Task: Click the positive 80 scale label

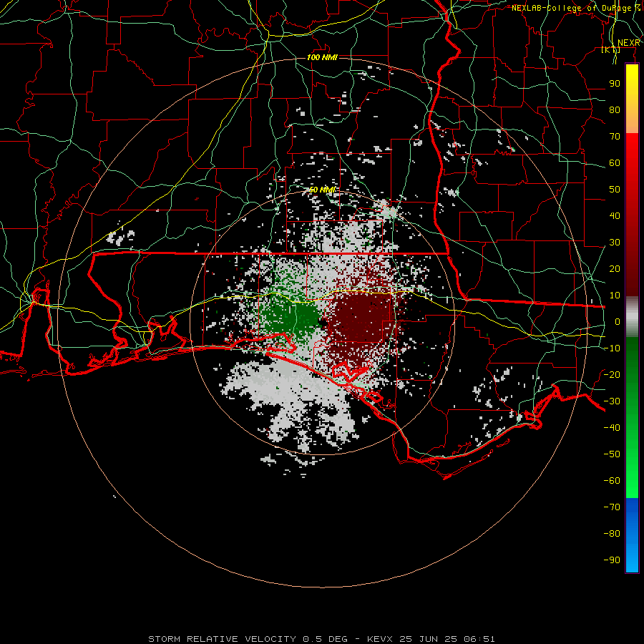Action: (x=615, y=110)
